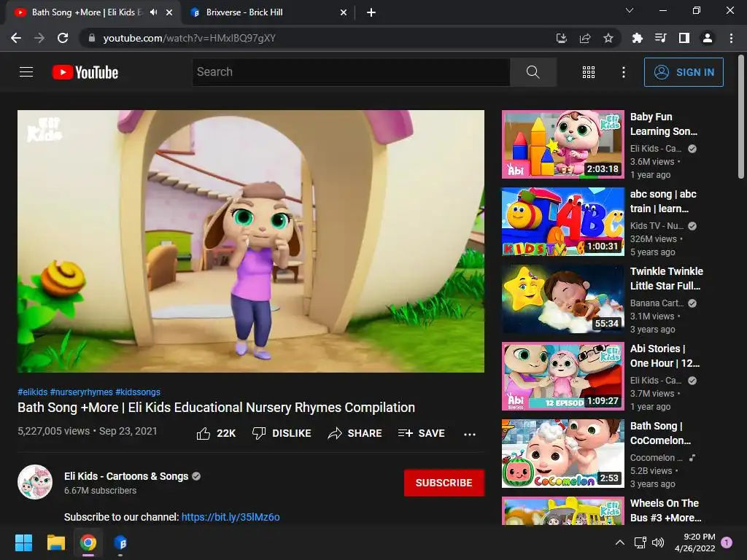Viewport: 747px width, 560px height.
Task: Click the DISLIKE thumbs down
Action: click(282, 433)
